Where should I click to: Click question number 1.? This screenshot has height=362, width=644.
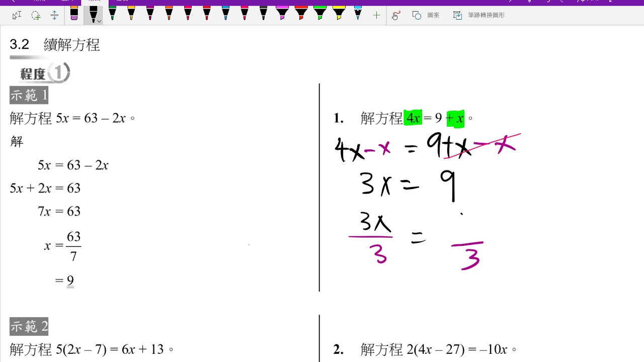click(338, 119)
